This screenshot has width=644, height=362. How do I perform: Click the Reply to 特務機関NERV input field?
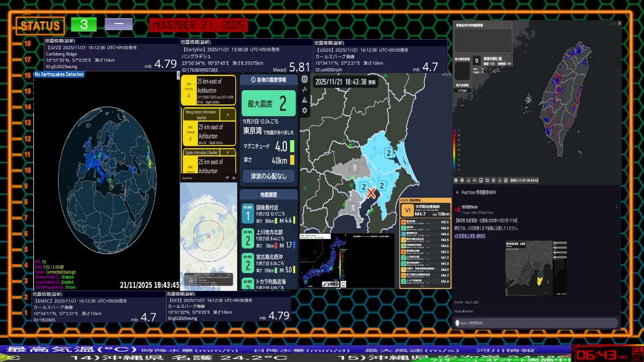[x=536, y=323]
